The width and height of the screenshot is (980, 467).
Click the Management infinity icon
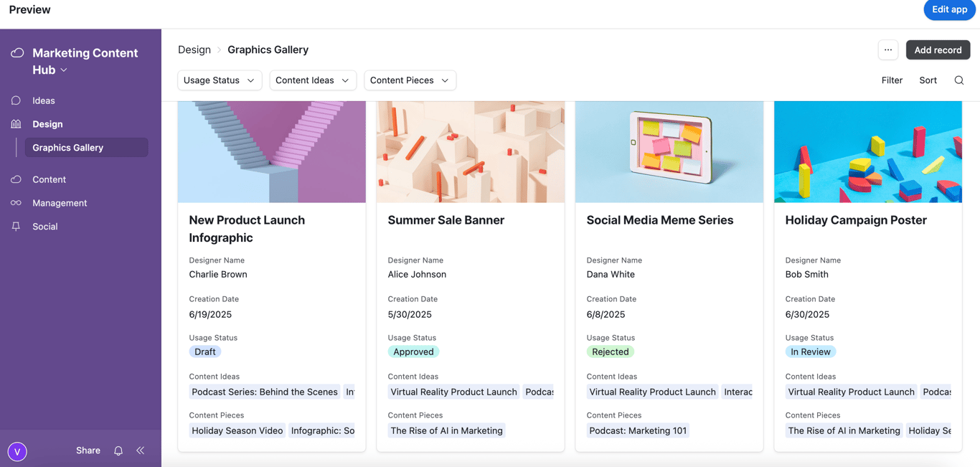coord(16,203)
